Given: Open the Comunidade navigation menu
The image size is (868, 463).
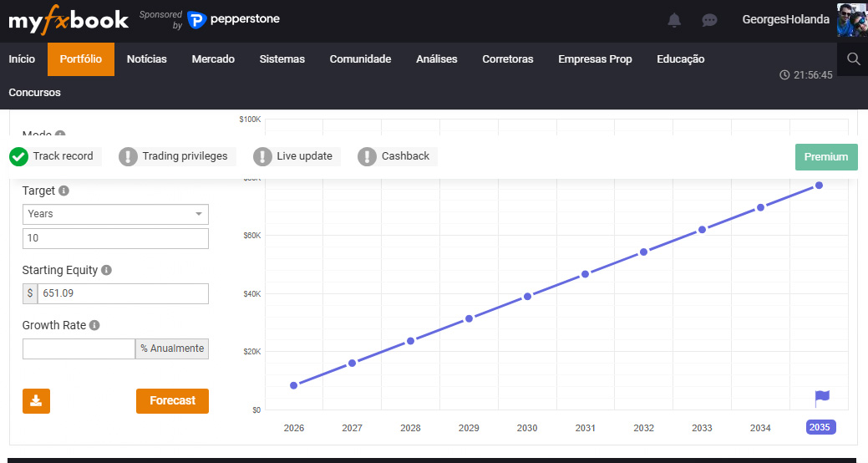Looking at the screenshot, I should [x=360, y=59].
